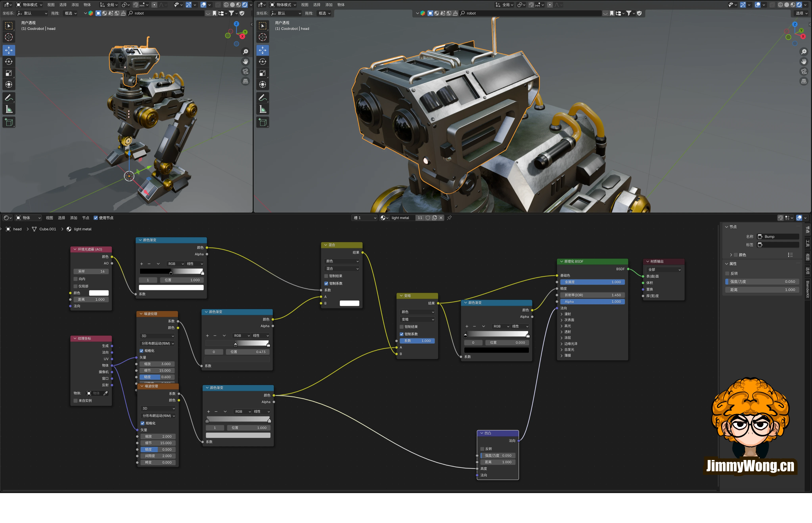Toggle camera view in left viewport
Screen dimensions: 812x523
pos(245,71)
